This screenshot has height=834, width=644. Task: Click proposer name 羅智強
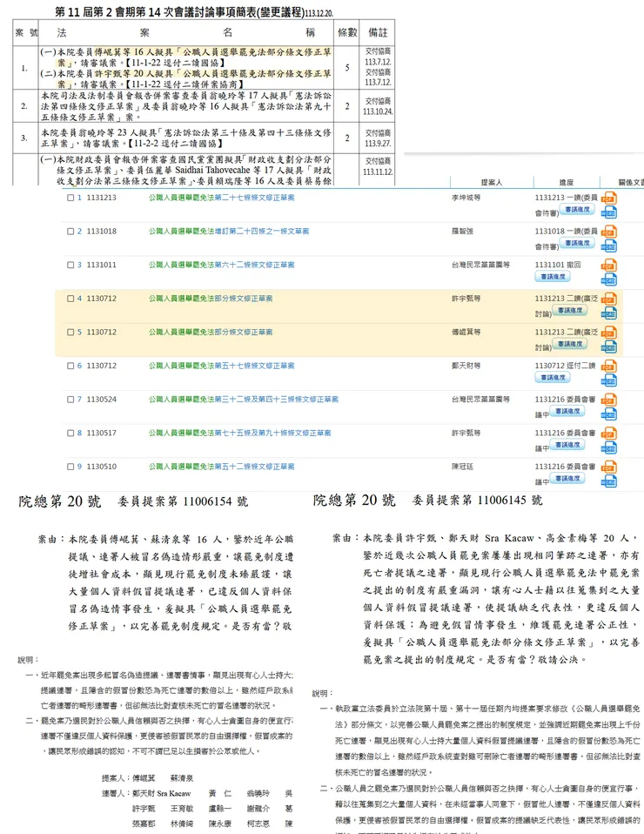click(463, 232)
